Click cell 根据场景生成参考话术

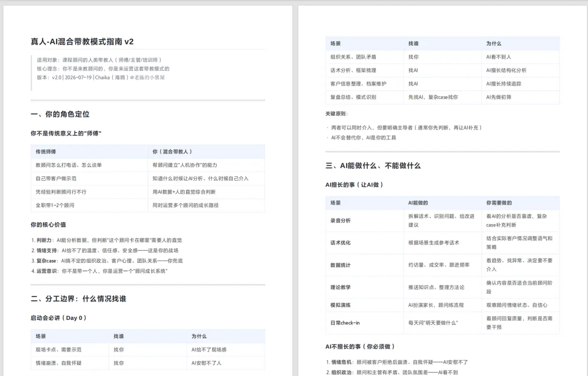[434, 243]
